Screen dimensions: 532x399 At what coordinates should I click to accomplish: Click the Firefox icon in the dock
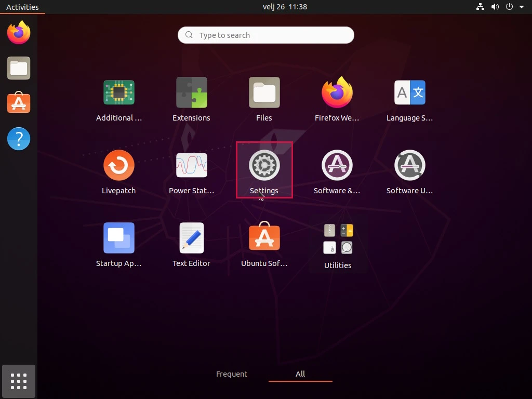(x=19, y=33)
